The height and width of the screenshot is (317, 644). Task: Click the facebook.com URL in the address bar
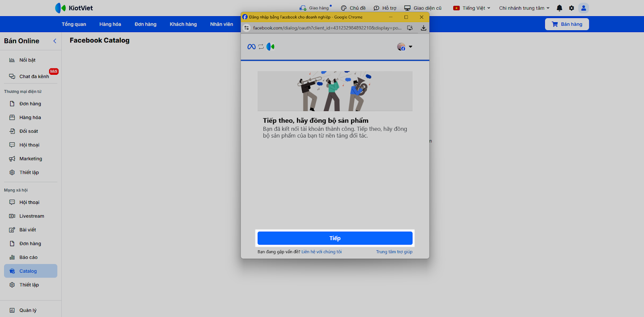pyautogui.click(x=327, y=28)
